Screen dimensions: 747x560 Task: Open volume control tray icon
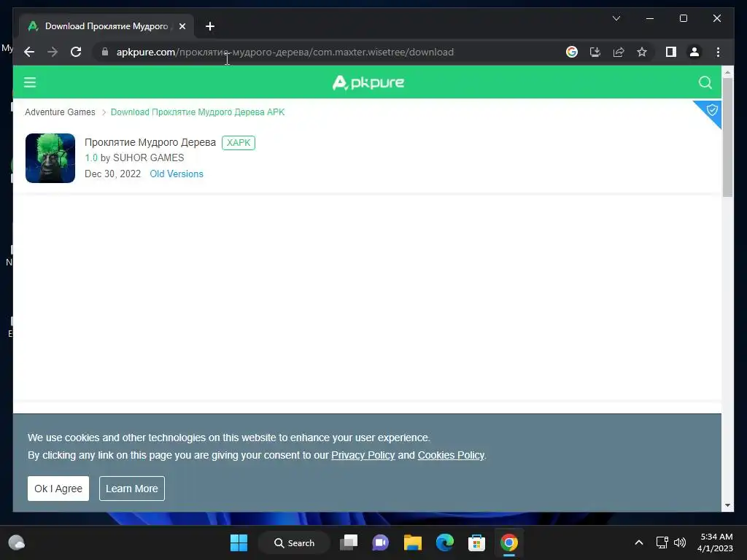[x=680, y=542]
